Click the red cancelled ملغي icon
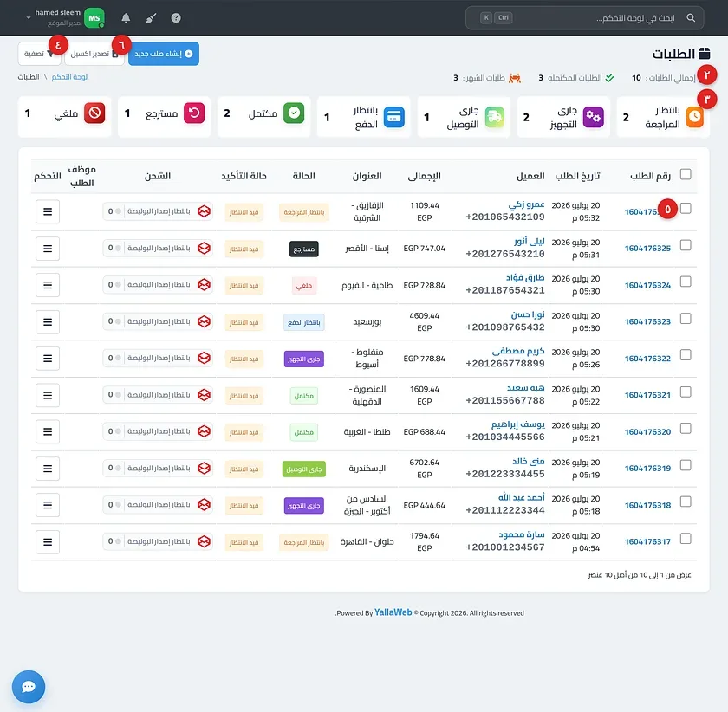The image size is (728, 712). tap(94, 113)
